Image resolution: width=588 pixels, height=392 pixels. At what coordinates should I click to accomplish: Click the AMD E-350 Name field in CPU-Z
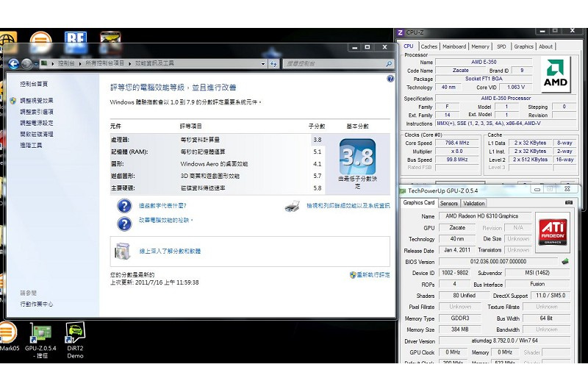point(484,62)
